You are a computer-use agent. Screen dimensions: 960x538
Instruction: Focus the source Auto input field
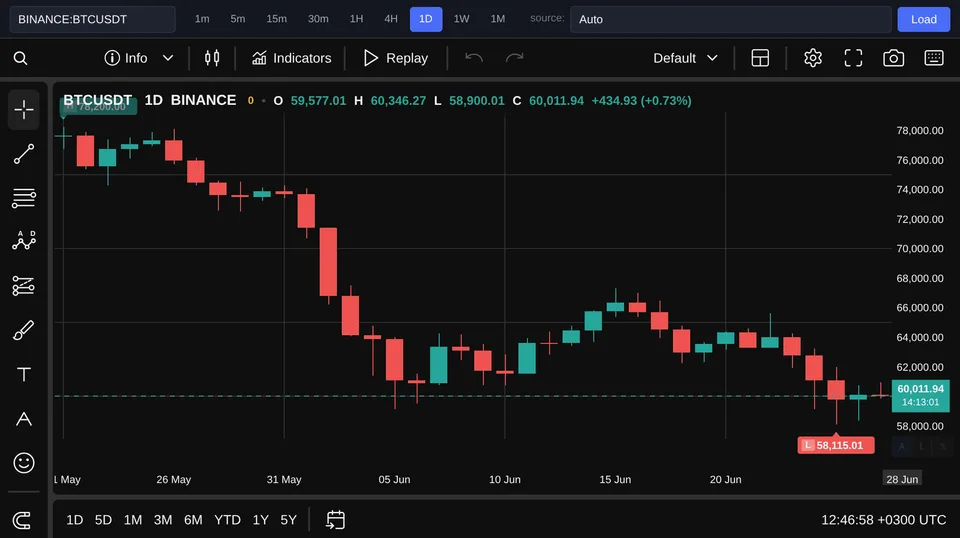[730, 19]
